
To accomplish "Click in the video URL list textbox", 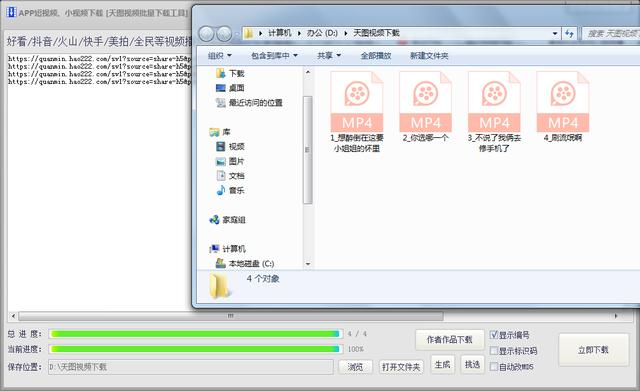I will click(x=100, y=182).
